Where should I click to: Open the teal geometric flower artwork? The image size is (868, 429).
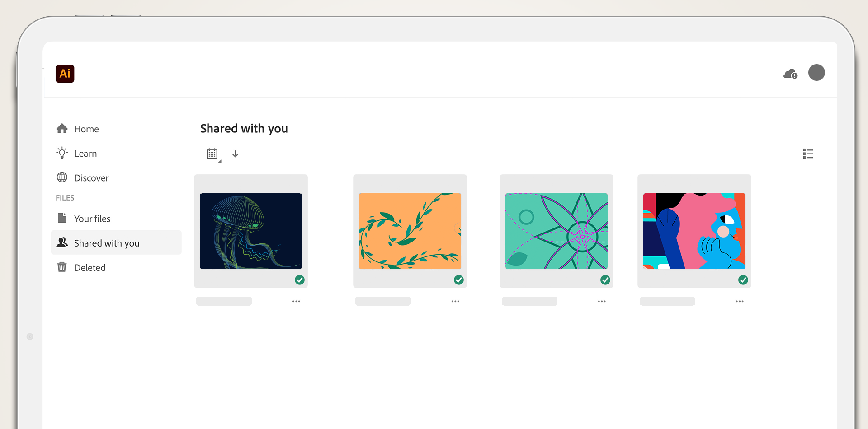pos(556,231)
